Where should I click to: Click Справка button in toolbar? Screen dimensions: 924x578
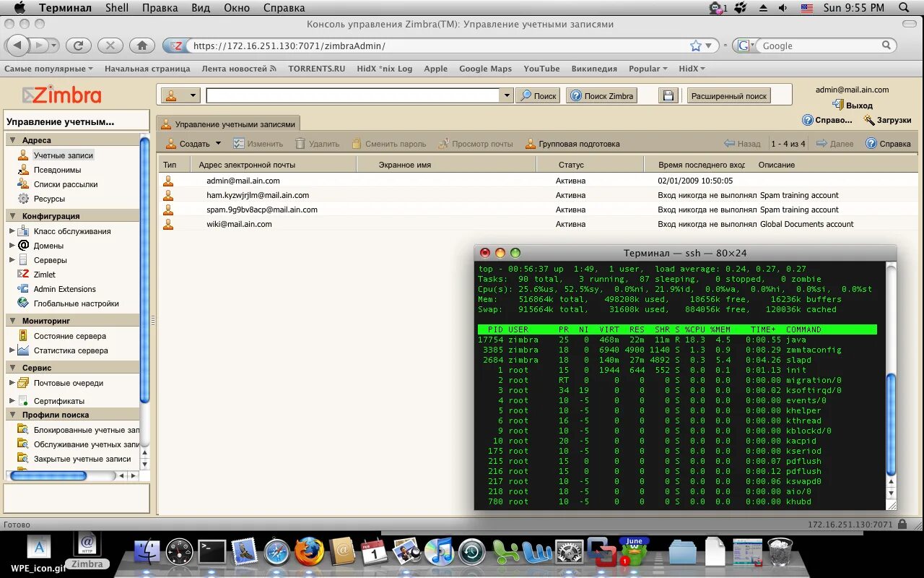[888, 144]
